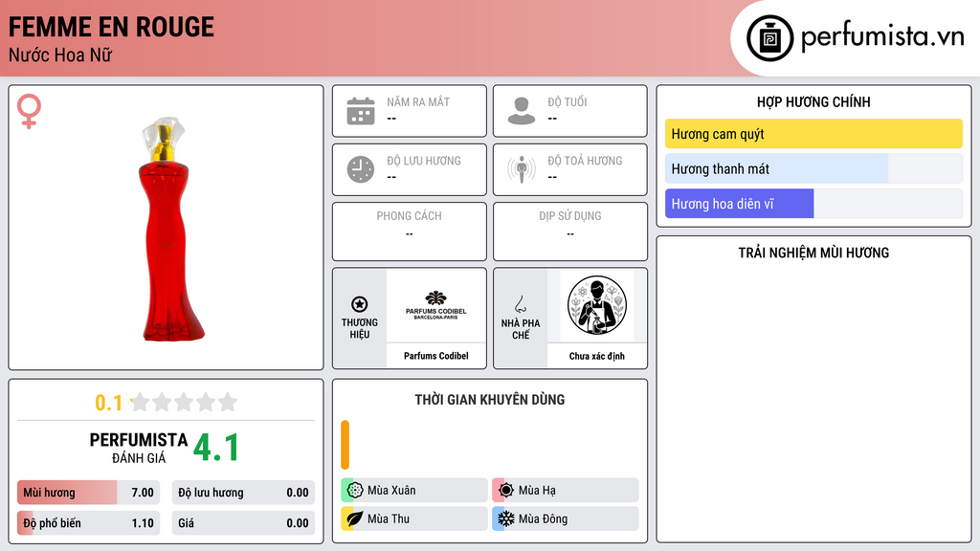This screenshot has width=980, height=551.
Task: Click the Phong cách card
Action: coord(410,231)
